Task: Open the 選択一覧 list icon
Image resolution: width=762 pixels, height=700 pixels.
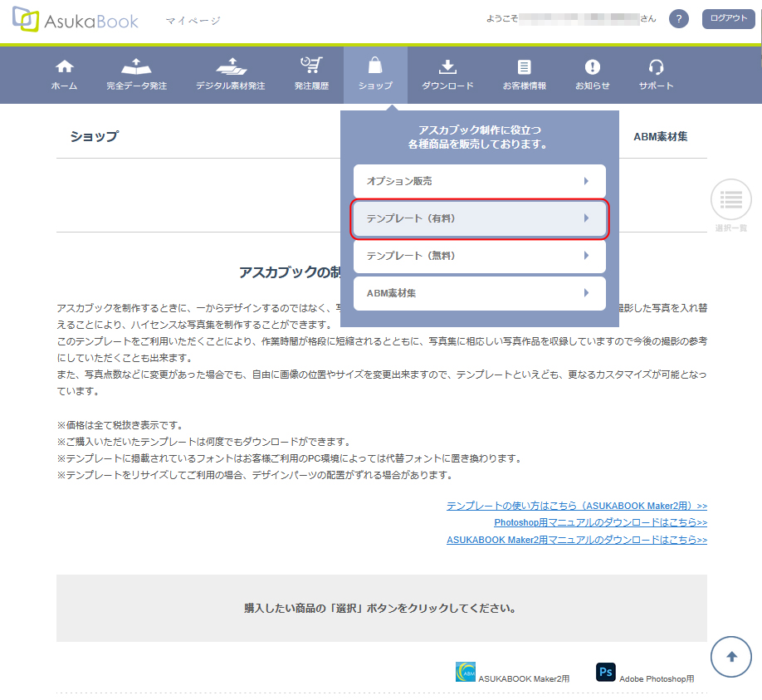Action: point(730,199)
